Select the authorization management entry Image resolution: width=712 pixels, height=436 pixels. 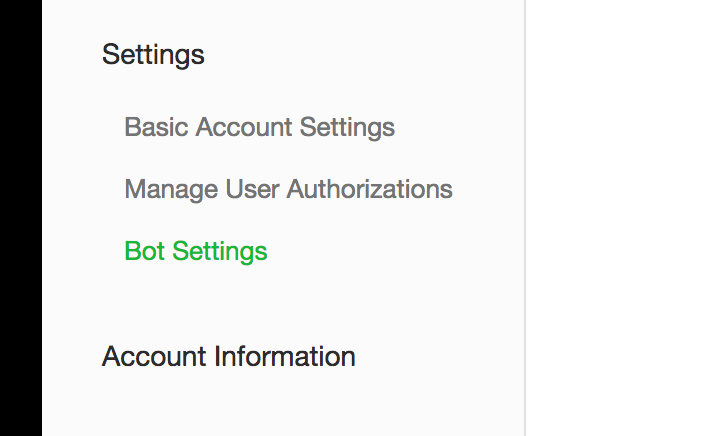288,189
